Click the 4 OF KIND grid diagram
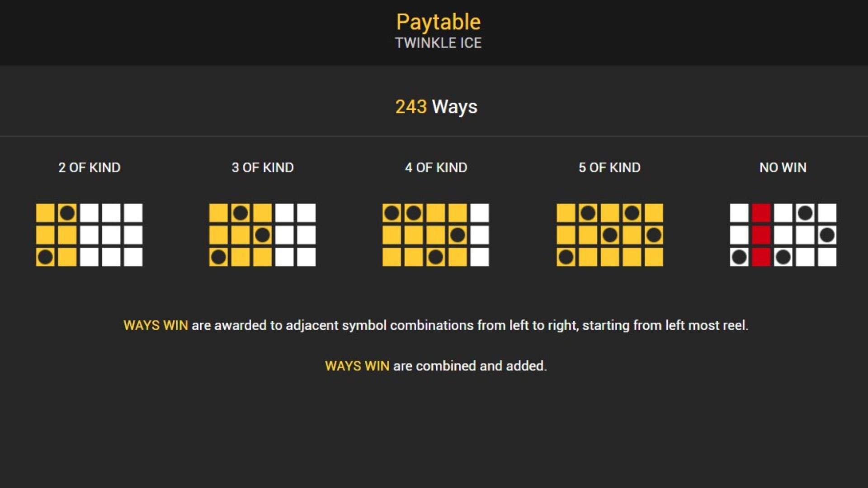 [435, 235]
